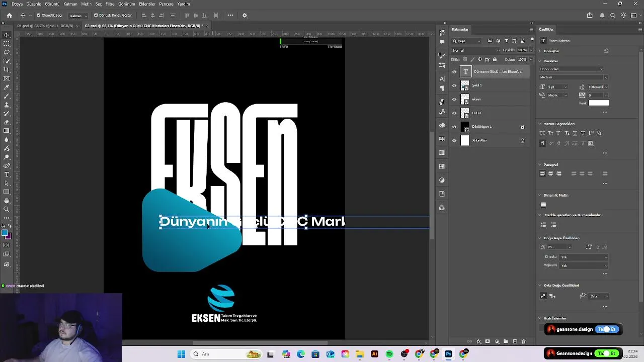644x362 pixels.
Task: Open the Filtre menu
Action: pyautogui.click(x=110, y=4)
